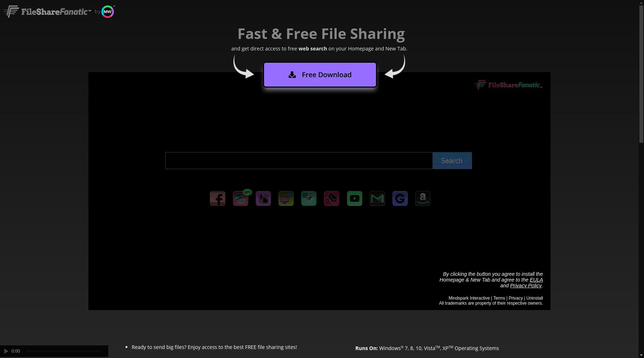Play the audio with the play button
Screen dimensions: 644x358
[6, 351]
